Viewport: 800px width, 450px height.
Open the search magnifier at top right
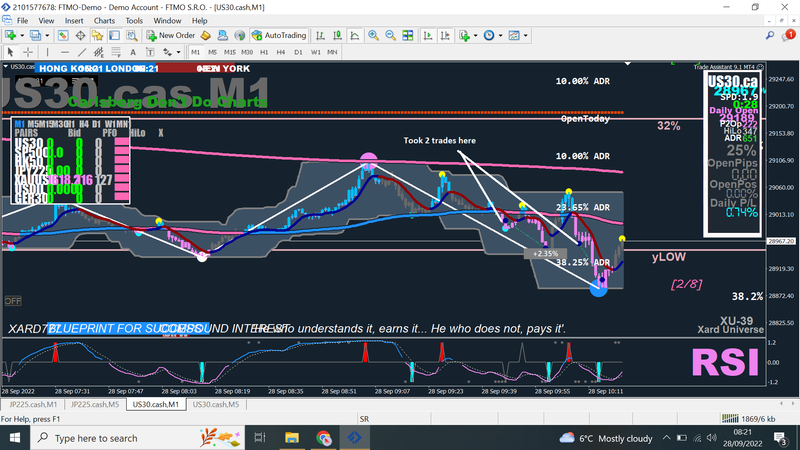pyautogui.click(x=769, y=35)
